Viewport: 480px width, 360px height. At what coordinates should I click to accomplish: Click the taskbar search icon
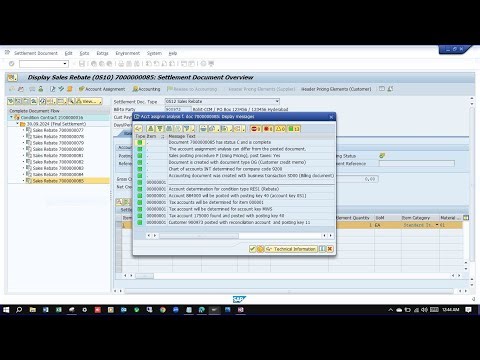click(x=19, y=310)
